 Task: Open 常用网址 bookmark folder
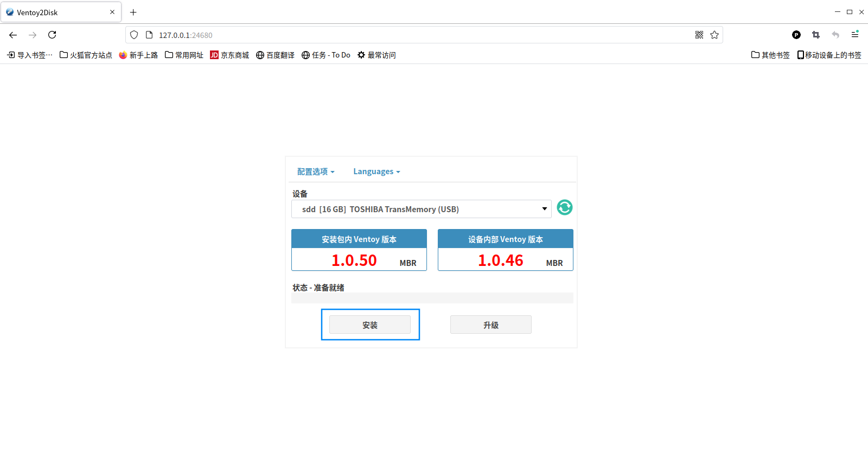(184, 55)
